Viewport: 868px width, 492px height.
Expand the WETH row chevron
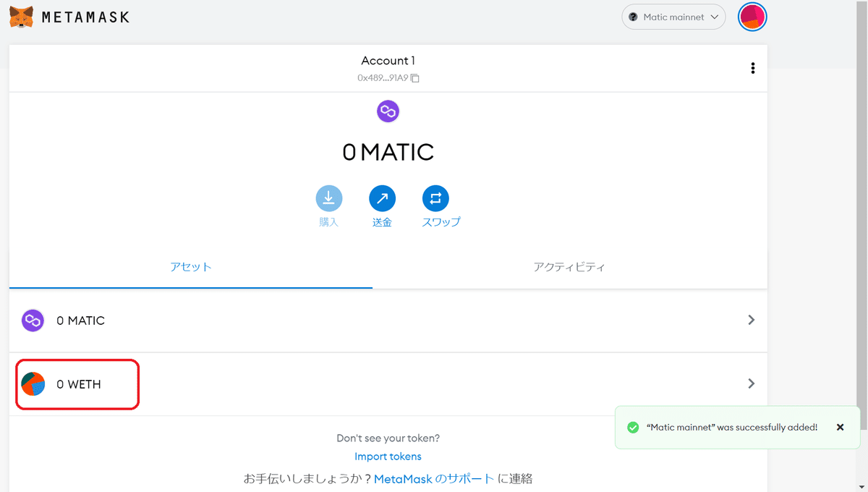752,383
